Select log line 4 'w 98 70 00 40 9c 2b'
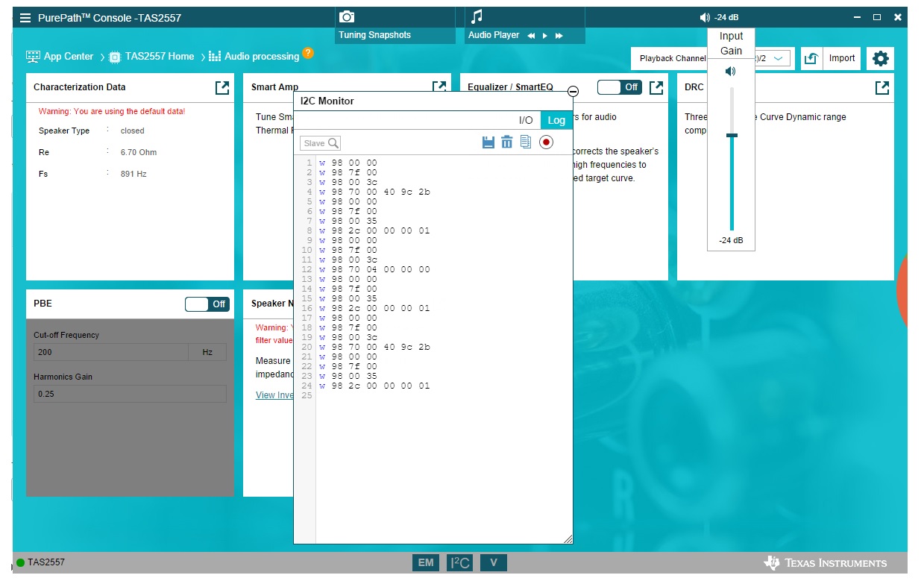The image size is (924, 581). (374, 192)
